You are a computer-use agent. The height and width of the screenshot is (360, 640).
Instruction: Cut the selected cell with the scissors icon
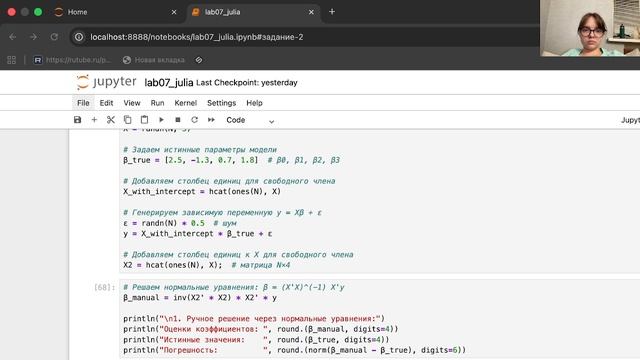(111, 120)
